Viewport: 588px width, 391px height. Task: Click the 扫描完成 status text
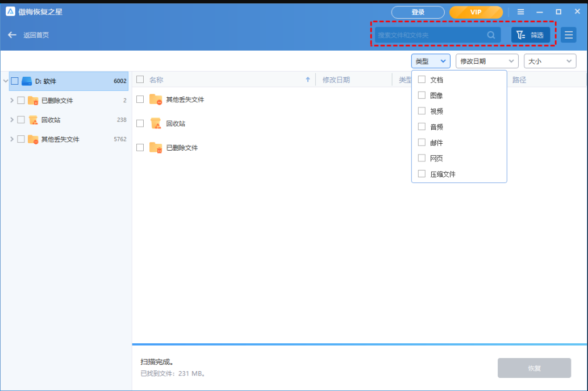[157, 361]
